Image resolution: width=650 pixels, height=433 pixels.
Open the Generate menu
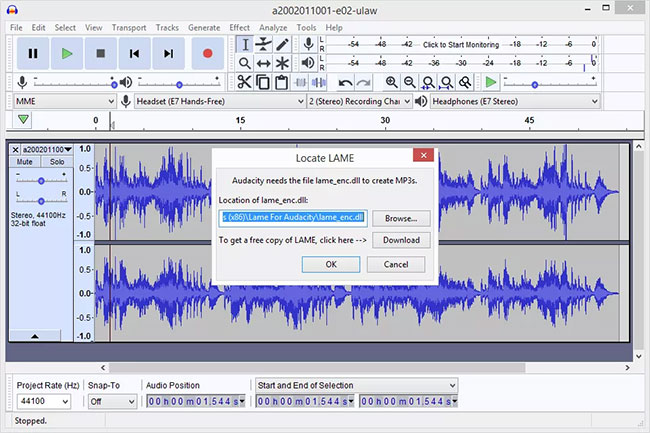(x=204, y=28)
